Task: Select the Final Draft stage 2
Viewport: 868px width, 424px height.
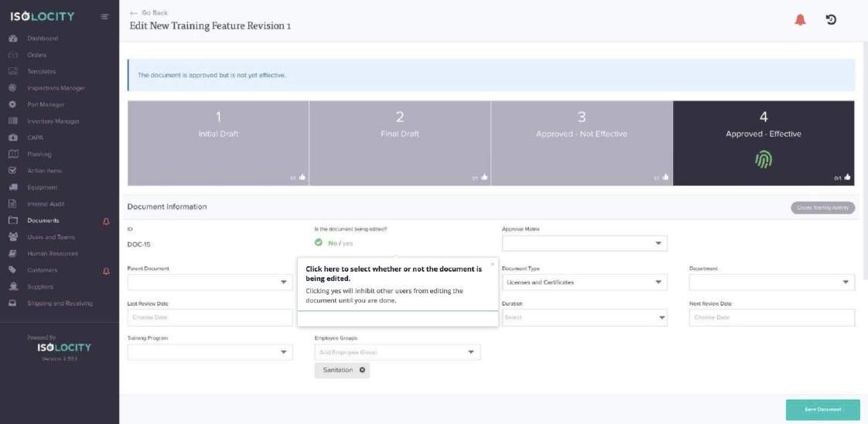Action: click(400, 143)
